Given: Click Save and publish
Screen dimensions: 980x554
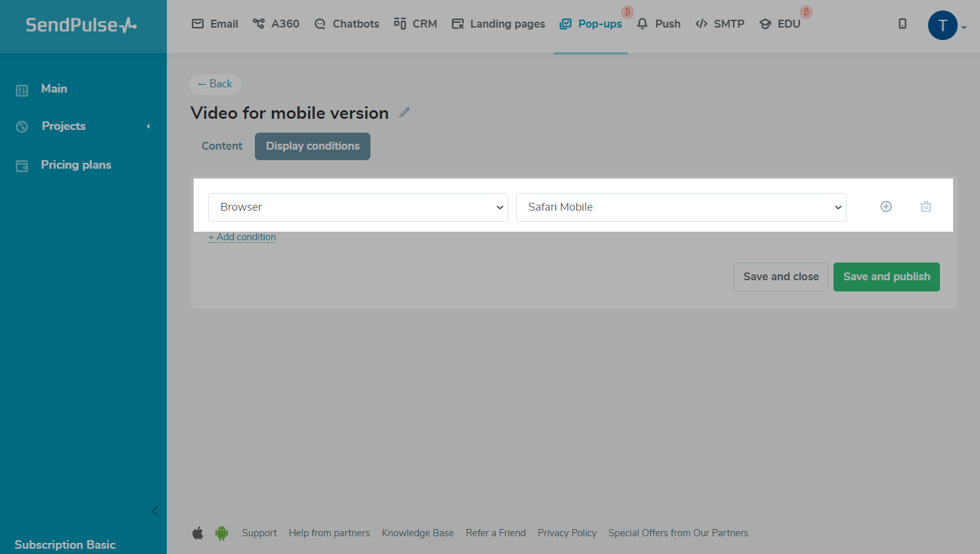Looking at the screenshot, I should [887, 277].
